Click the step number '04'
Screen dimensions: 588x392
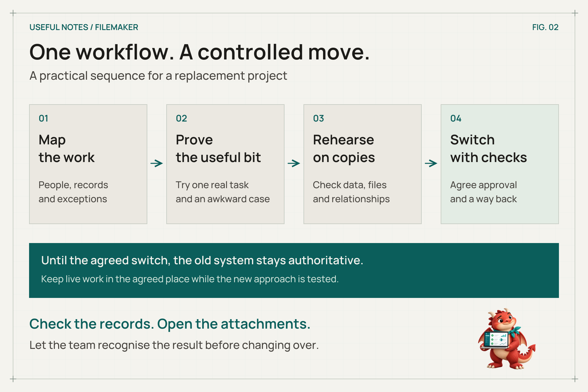[456, 118]
